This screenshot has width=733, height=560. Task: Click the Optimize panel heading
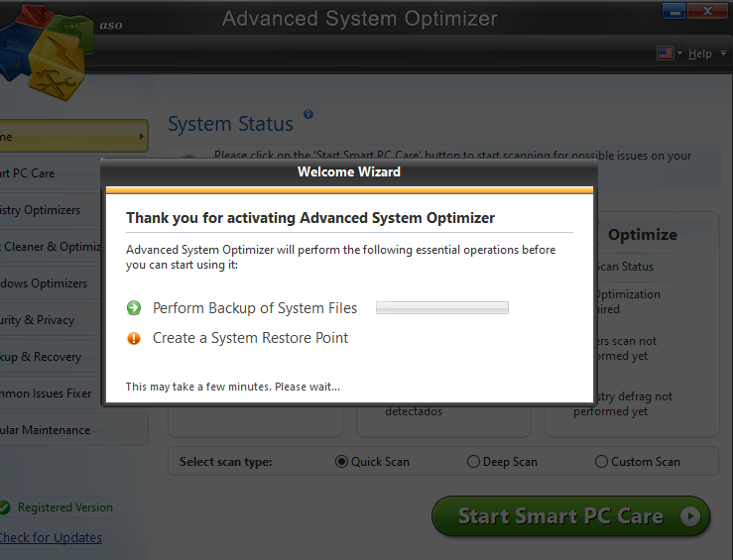tap(643, 235)
